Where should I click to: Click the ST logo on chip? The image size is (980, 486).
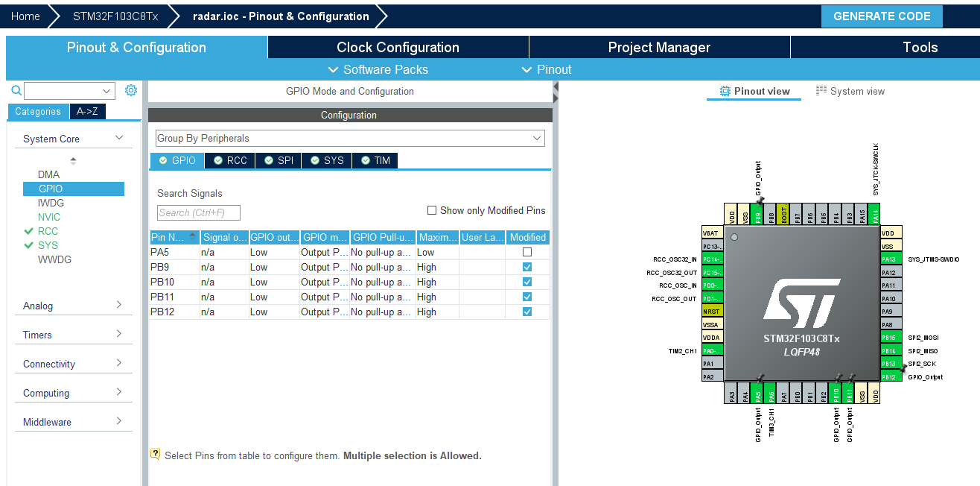pos(801,303)
